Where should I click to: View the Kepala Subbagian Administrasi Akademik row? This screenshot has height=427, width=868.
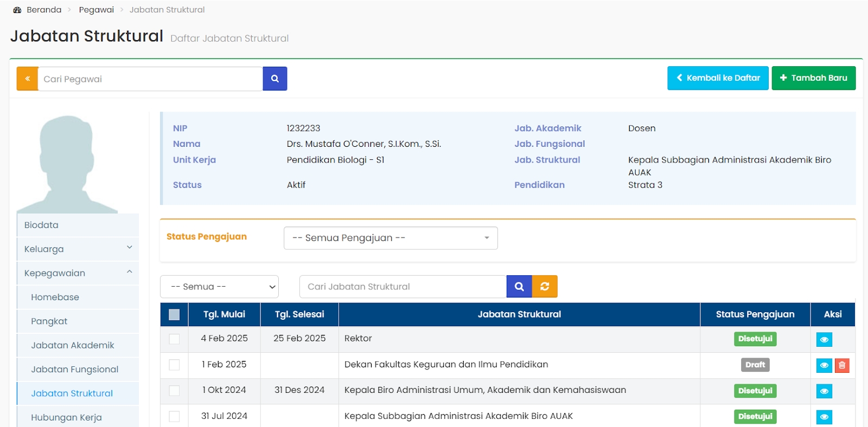click(824, 417)
